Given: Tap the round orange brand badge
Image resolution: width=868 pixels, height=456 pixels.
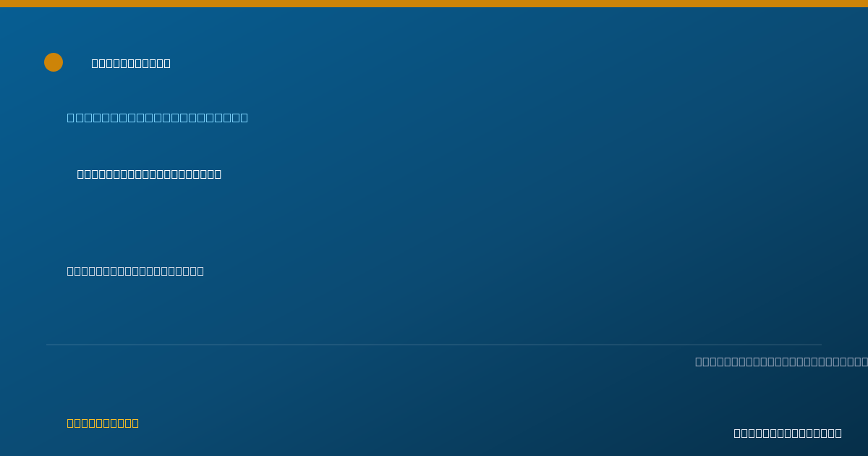Looking at the screenshot, I should click(x=54, y=62).
